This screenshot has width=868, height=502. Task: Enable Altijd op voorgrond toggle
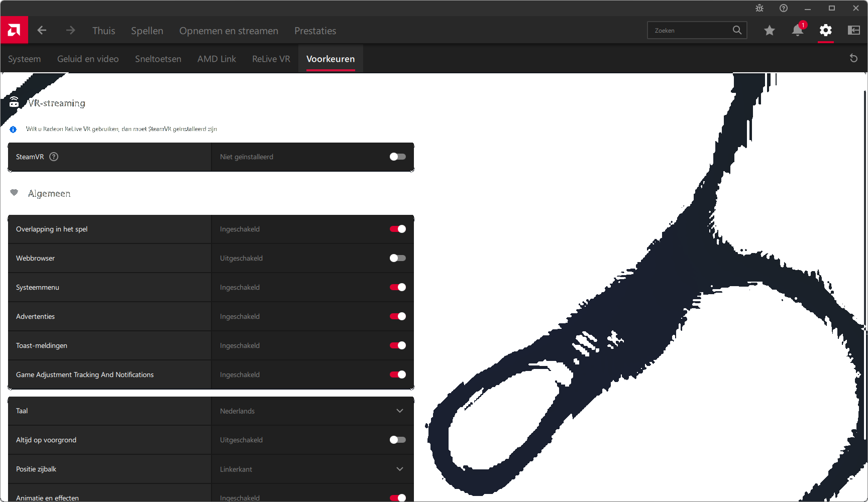pos(397,440)
